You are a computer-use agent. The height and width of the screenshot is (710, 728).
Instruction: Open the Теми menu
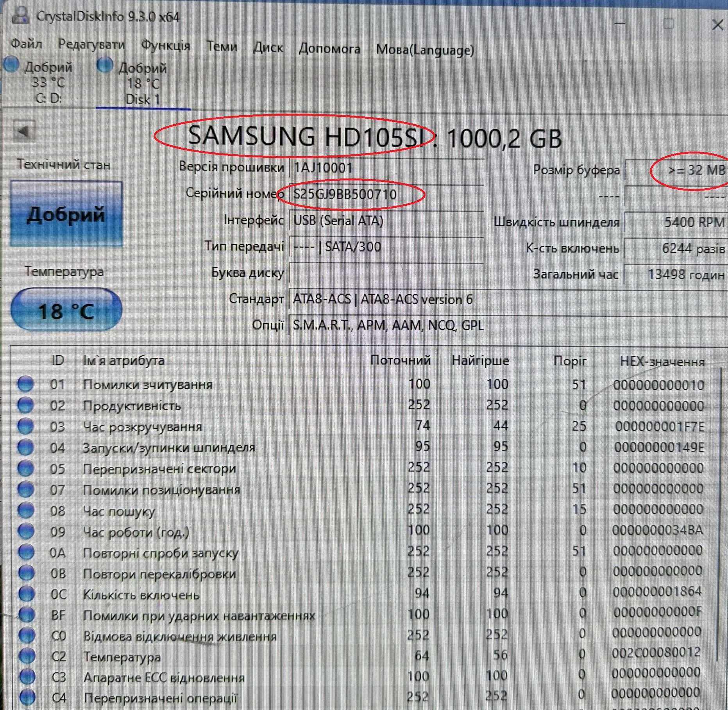[x=222, y=46]
